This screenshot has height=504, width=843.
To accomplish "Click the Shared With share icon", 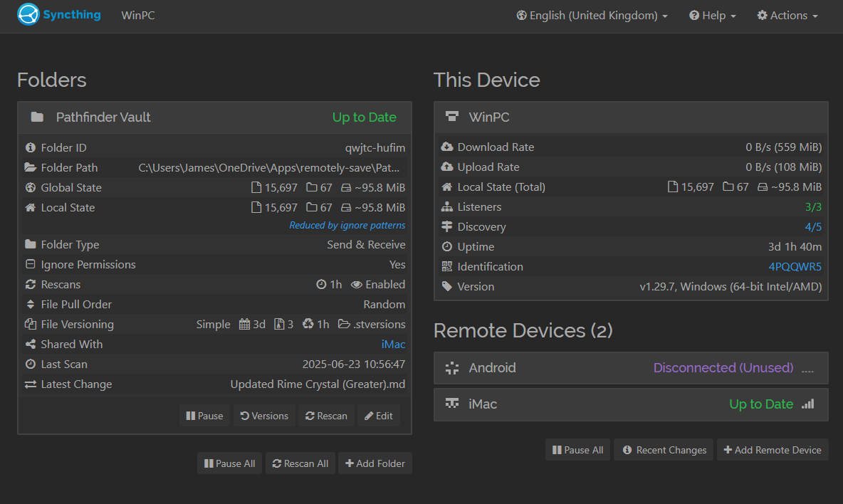I will pos(31,344).
